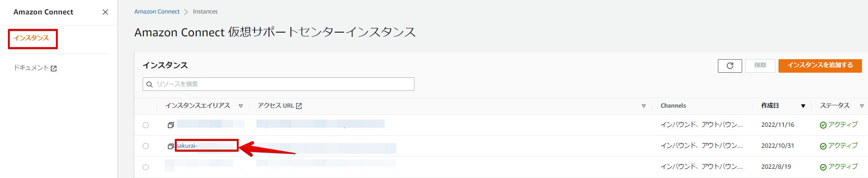Image resolution: width=868 pixels, height=178 pixels.
Task: Open インスタンス in the side navigation
Action: pyautogui.click(x=31, y=38)
